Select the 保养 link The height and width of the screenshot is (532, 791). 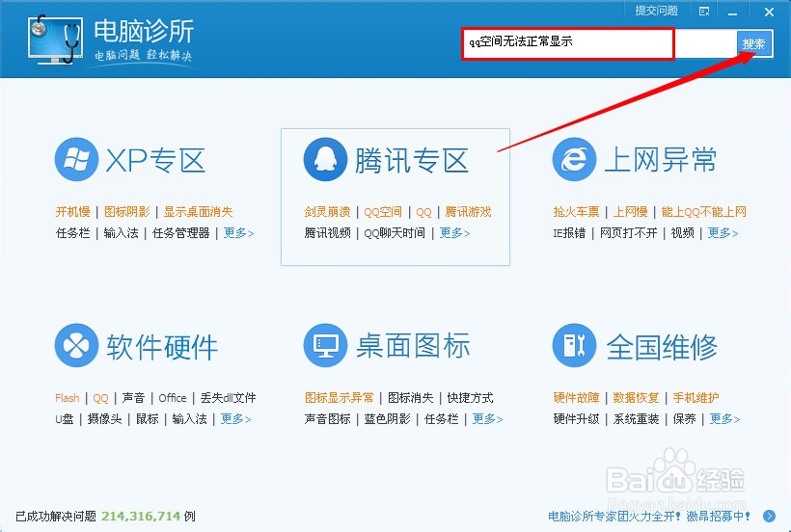pos(685,419)
